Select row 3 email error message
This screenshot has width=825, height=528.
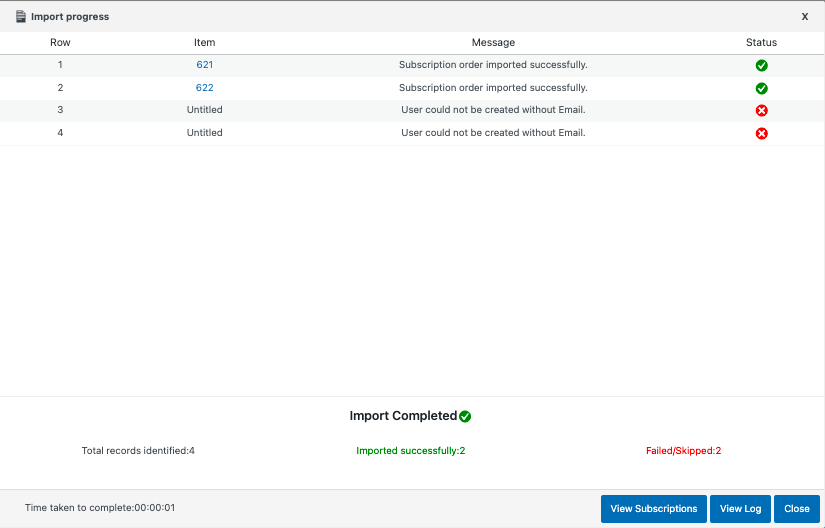493,110
